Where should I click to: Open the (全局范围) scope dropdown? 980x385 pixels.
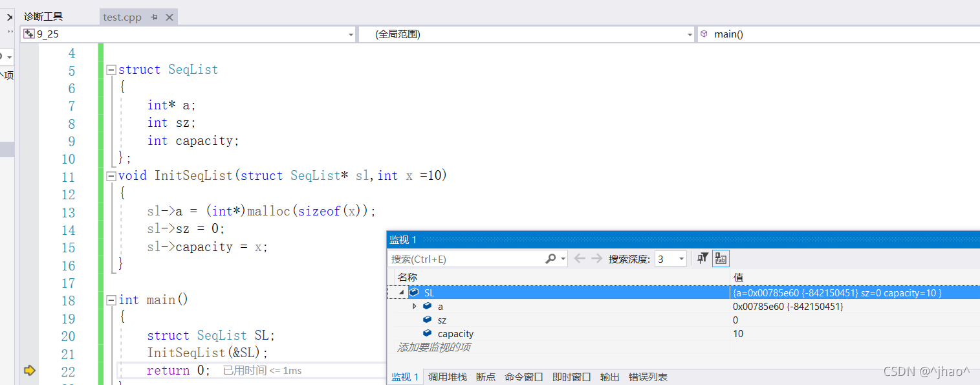pyautogui.click(x=690, y=34)
